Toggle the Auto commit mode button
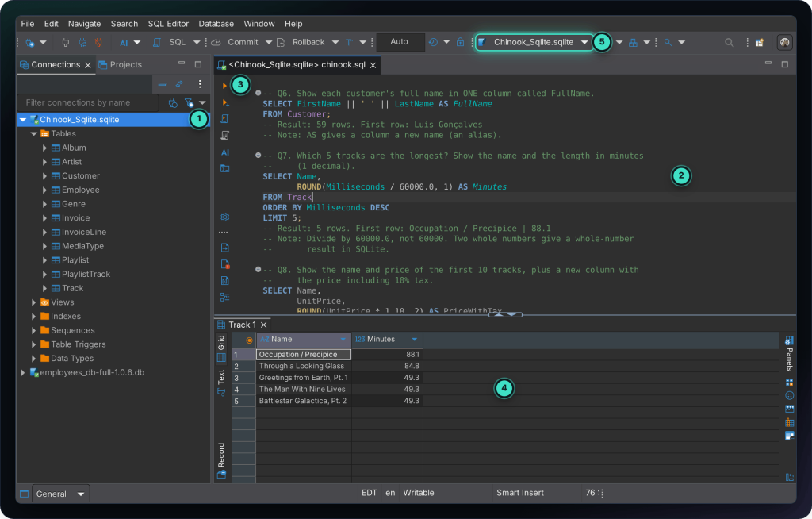The width and height of the screenshot is (812, 519). (400, 42)
